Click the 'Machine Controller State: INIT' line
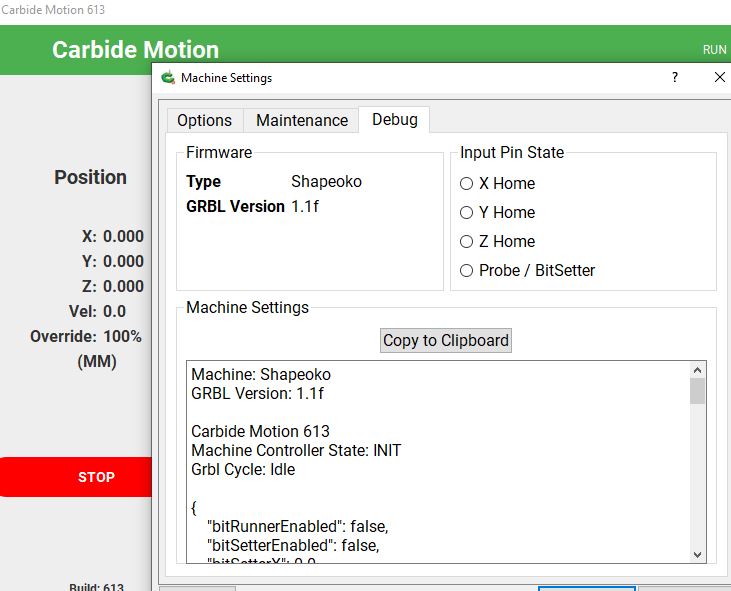Viewport: 731px width, 591px height. (x=296, y=450)
